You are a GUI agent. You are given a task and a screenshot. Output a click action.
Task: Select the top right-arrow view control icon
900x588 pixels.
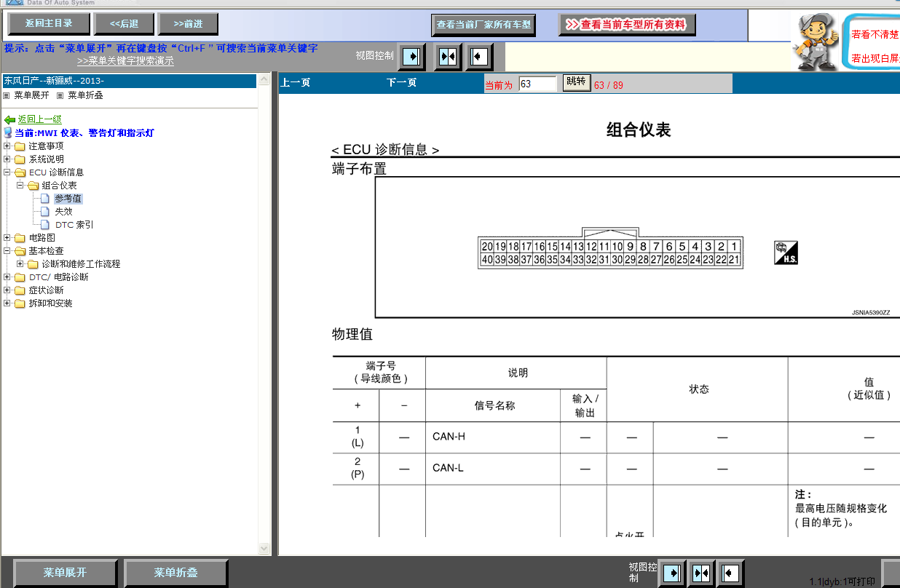click(413, 56)
